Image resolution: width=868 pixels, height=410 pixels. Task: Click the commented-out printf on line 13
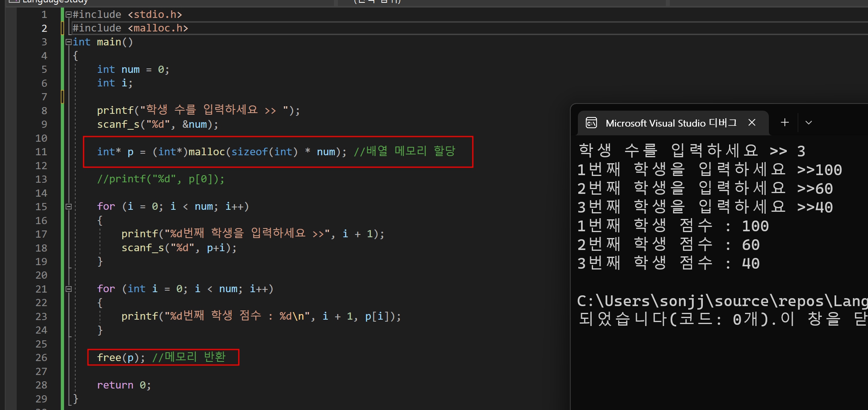click(x=161, y=179)
